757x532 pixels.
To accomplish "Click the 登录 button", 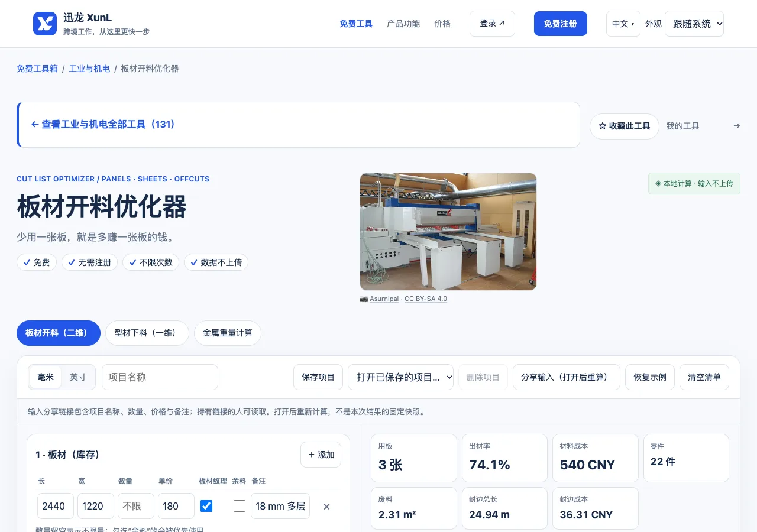I will click(492, 24).
